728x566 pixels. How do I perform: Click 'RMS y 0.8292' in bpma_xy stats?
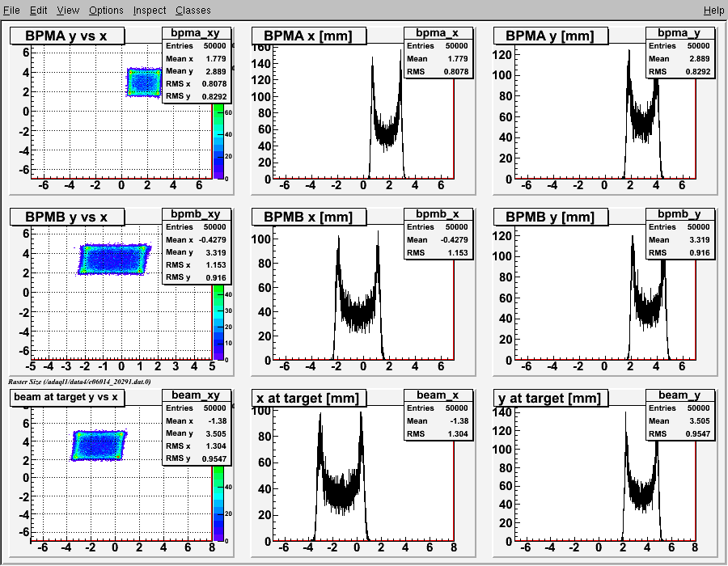(x=197, y=96)
